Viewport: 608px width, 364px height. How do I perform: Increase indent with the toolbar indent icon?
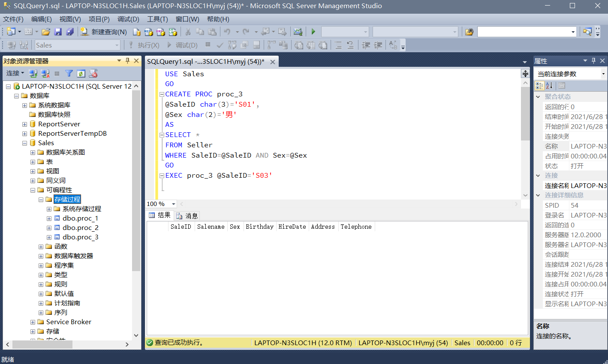378,45
